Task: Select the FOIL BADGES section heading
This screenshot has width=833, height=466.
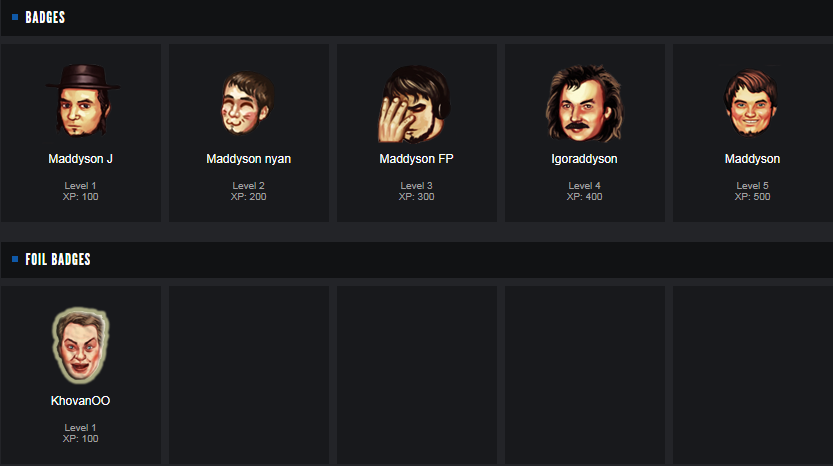Action: coord(58,259)
